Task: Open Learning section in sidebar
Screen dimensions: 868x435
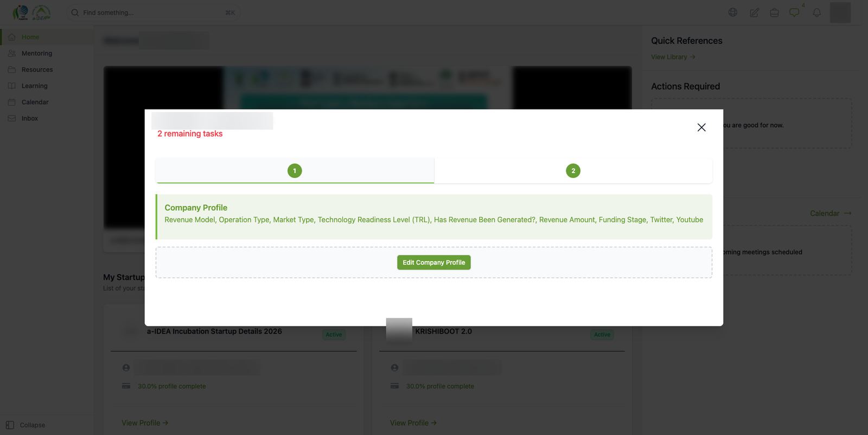Action: click(x=47, y=86)
